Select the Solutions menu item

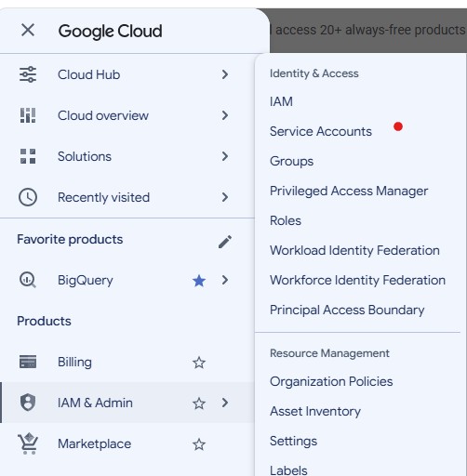(127, 156)
